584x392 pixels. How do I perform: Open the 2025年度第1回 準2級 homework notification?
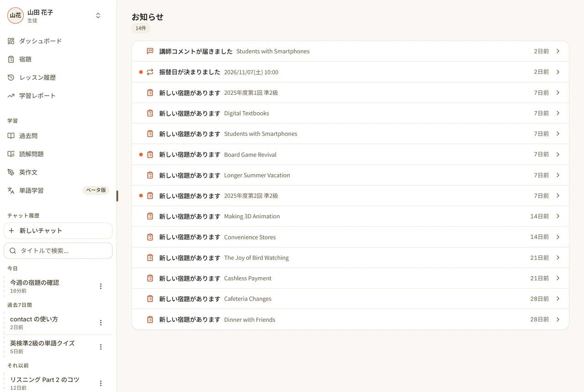click(x=350, y=93)
